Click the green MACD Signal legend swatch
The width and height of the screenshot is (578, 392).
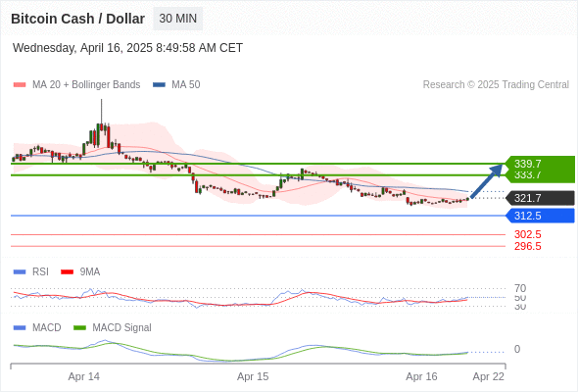tap(79, 327)
